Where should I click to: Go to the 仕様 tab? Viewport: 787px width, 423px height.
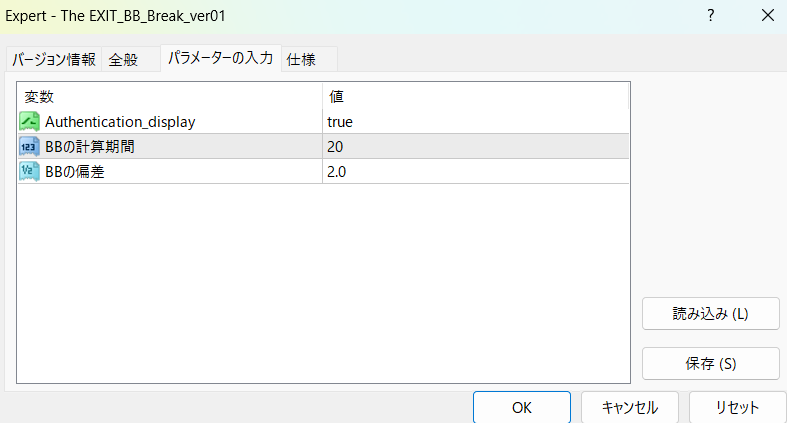(302, 59)
